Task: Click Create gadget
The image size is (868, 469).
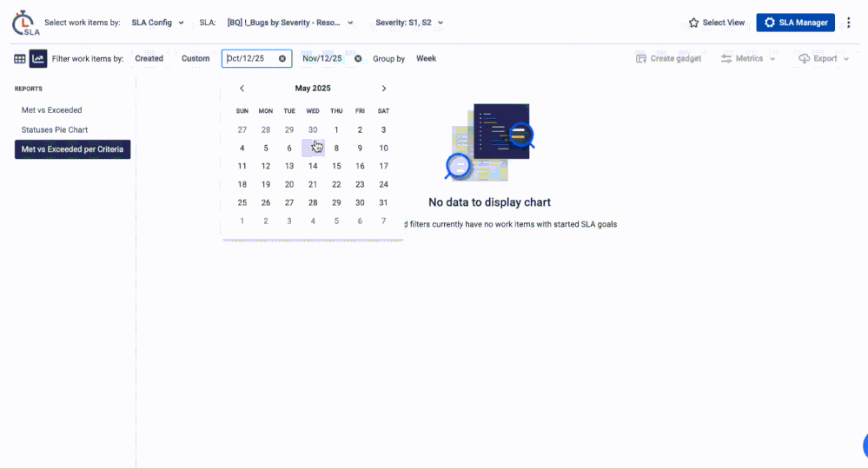Action: click(x=669, y=59)
